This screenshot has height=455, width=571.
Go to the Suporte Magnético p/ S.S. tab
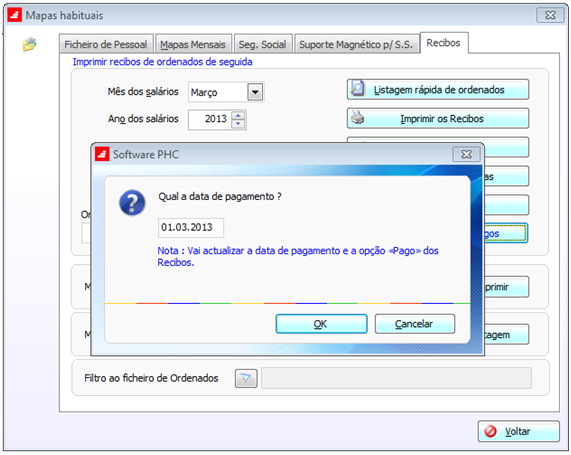356,44
